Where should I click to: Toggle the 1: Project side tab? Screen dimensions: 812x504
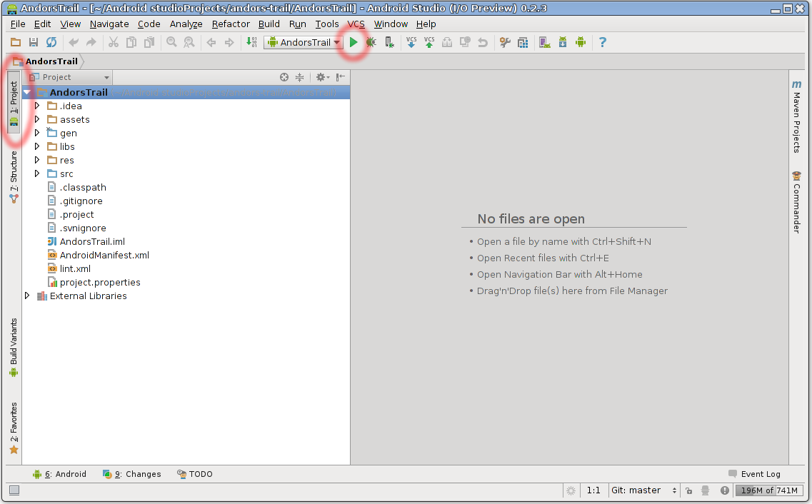tap(14, 103)
